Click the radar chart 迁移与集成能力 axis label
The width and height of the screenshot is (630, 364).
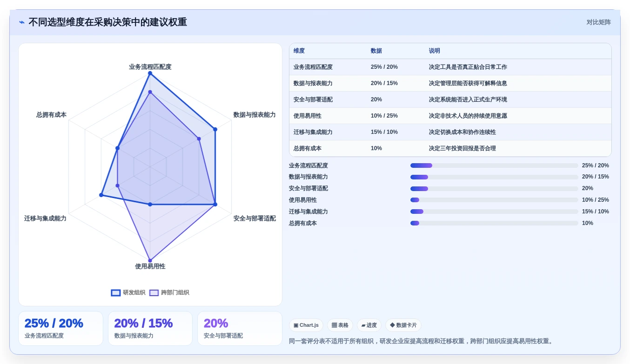(46, 218)
